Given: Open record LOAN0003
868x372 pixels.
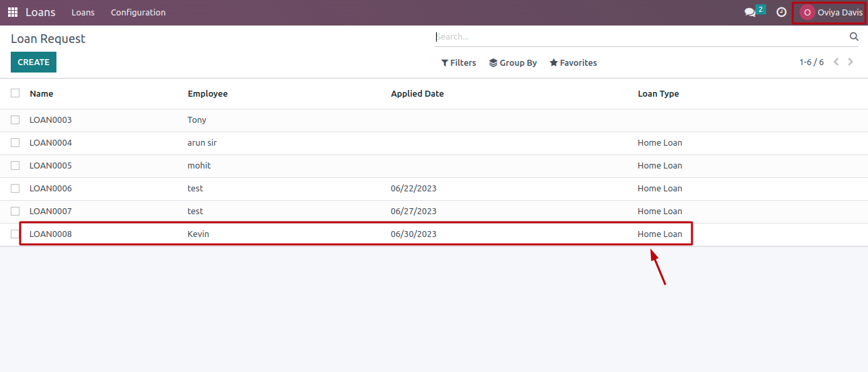Looking at the screenshot, I should pyautogui.click(x=50, y=120).
